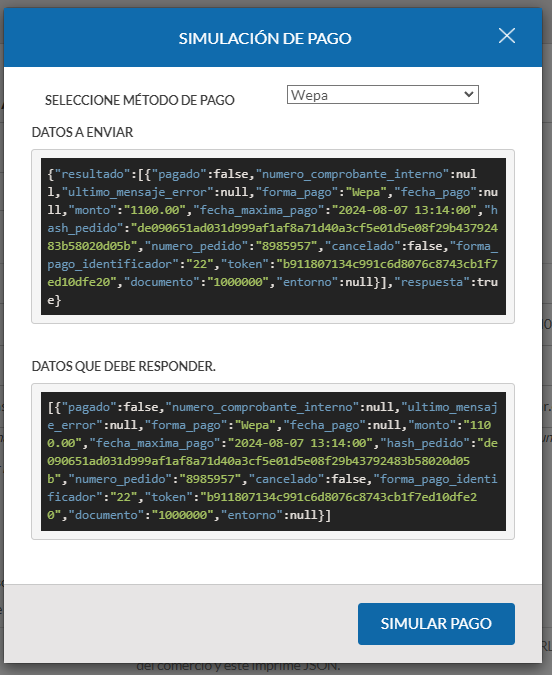Click the "resultado" key in the first JSON block

tap(92, 174)
